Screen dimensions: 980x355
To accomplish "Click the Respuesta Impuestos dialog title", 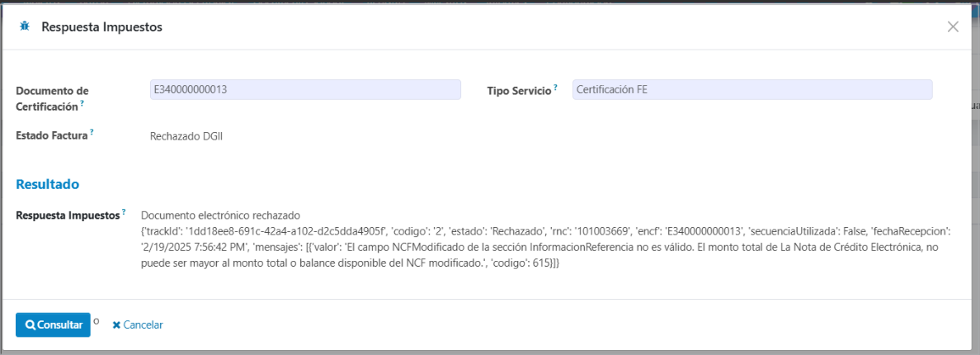I will point(101,27).
